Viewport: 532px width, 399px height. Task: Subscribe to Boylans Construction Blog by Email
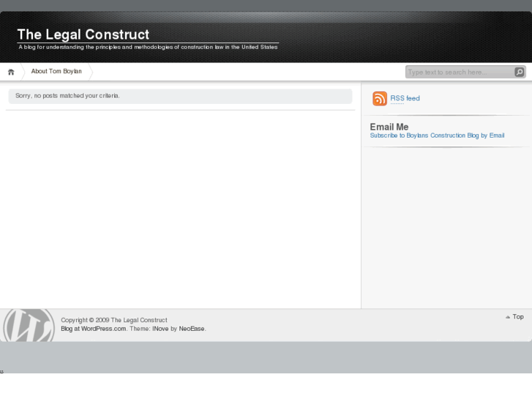pos(437,135)
